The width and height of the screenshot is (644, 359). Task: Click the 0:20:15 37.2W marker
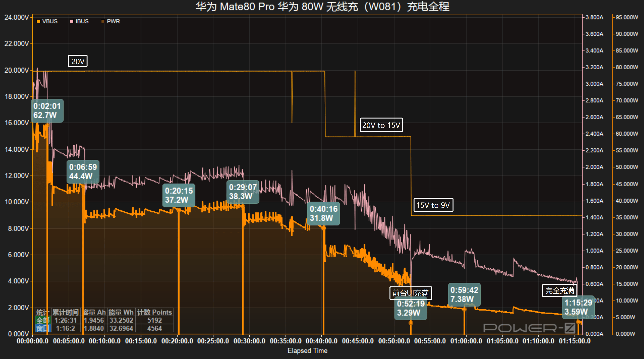tap(179, 196)
